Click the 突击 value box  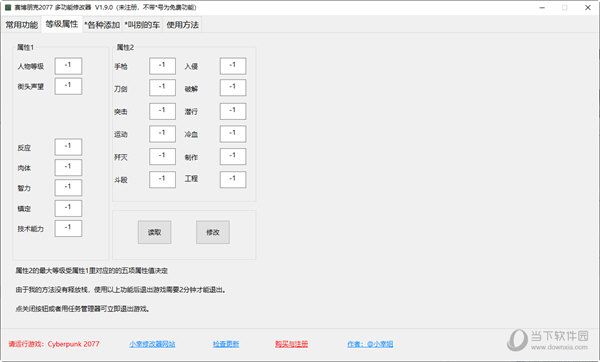tap(162, 111)
